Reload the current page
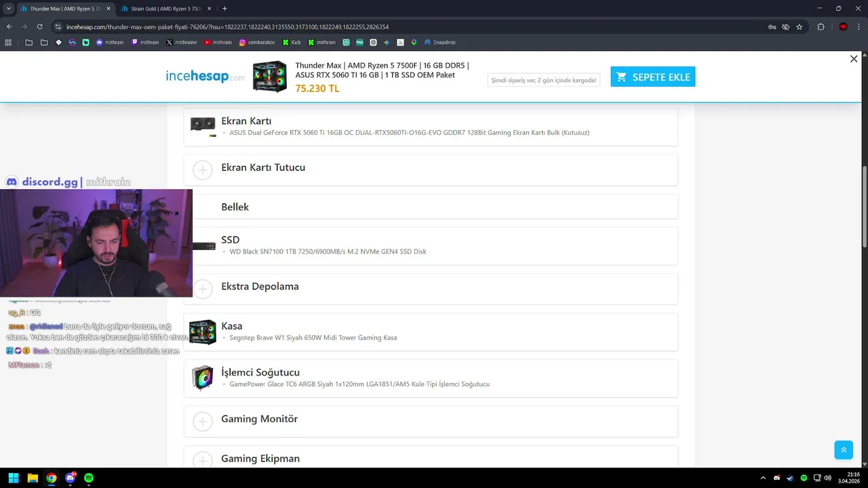The width and height of the screenshot is (868, 488). (40, 26)
